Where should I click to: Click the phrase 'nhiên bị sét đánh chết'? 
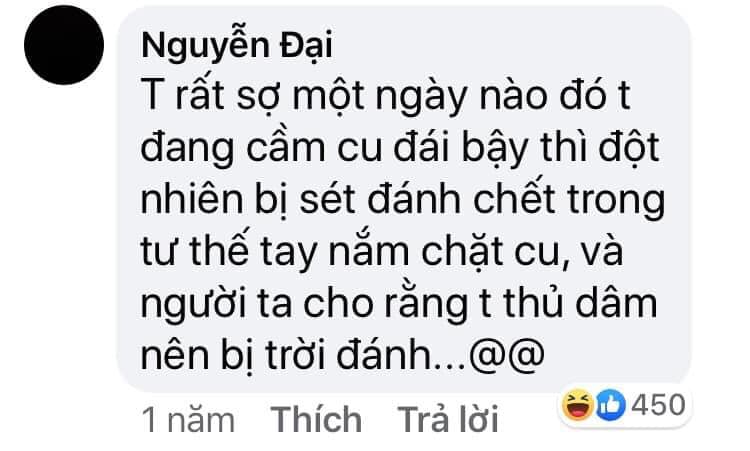coord(348,200)
